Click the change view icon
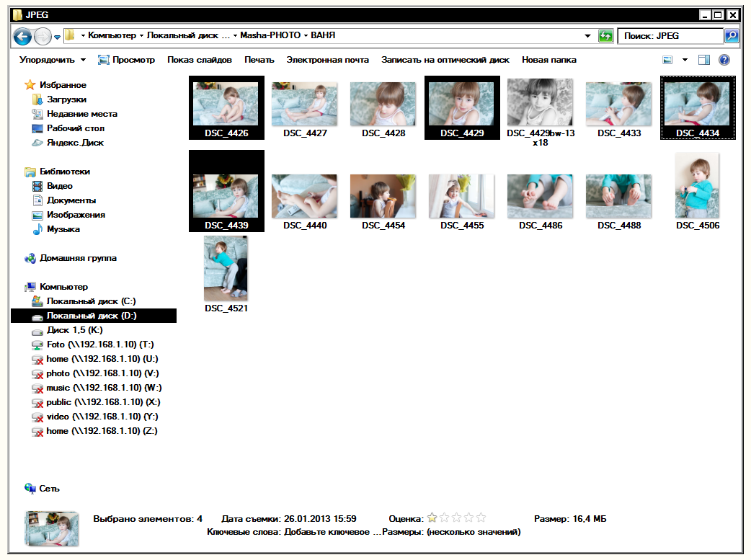751x560 pixels. (668, 61)
